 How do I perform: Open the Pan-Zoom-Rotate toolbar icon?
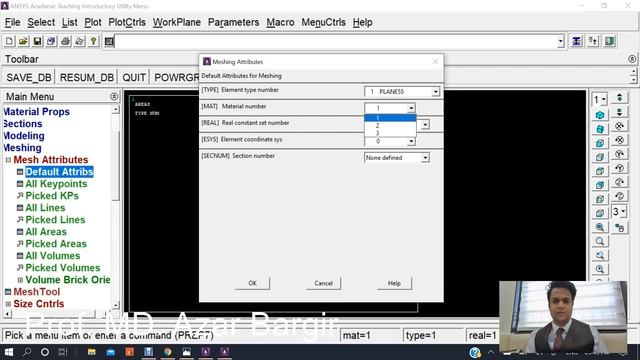pos(51,41)
